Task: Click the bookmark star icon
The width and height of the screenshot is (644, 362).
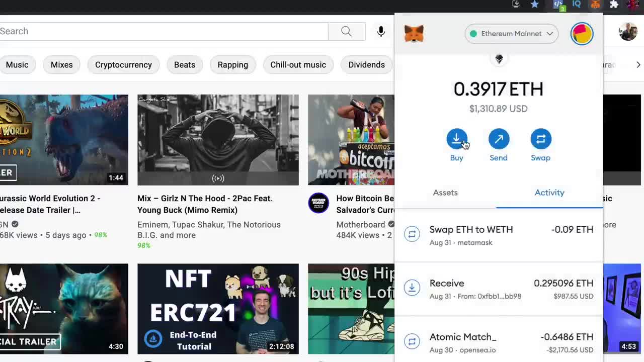Action: click(535, 5)
